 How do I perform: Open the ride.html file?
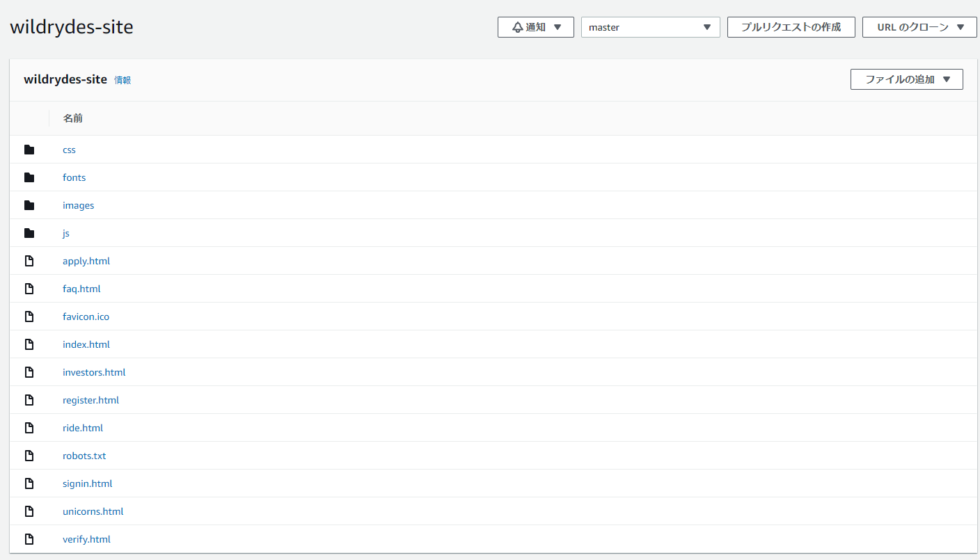(x=83, y=427)
